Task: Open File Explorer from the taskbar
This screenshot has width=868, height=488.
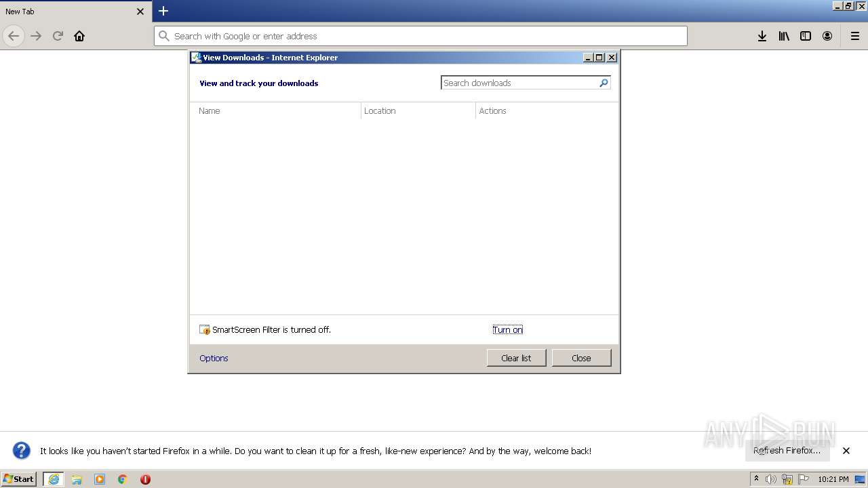Action: tap(77, 479)
